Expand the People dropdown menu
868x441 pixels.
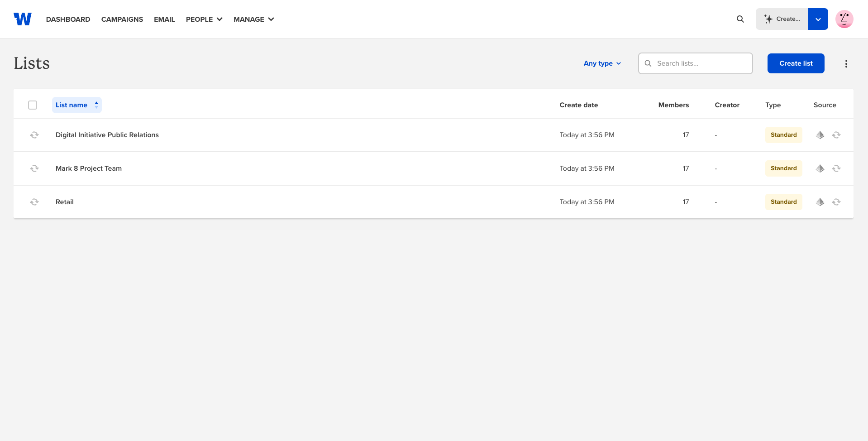[204, 19]
